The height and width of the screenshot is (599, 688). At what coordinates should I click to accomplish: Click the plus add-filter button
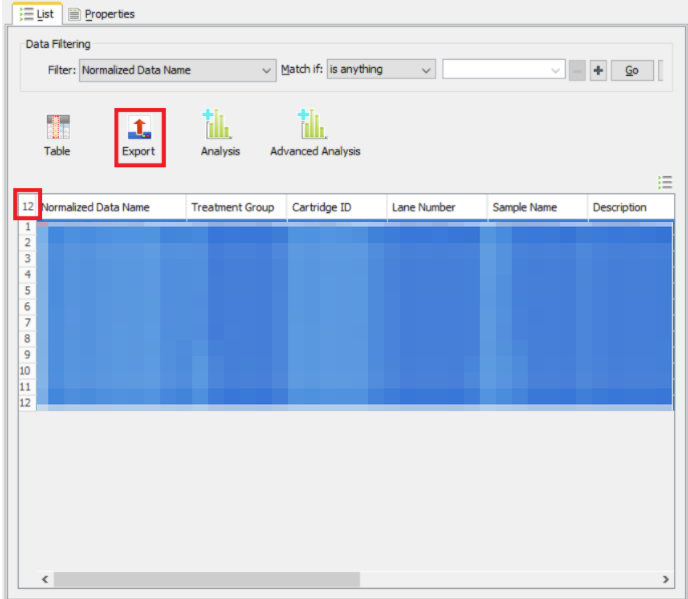pos(598,71)
